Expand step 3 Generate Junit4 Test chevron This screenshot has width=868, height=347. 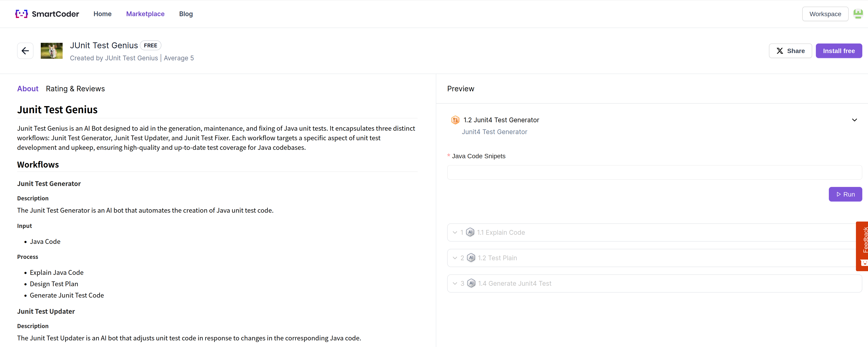click(455, 283)
